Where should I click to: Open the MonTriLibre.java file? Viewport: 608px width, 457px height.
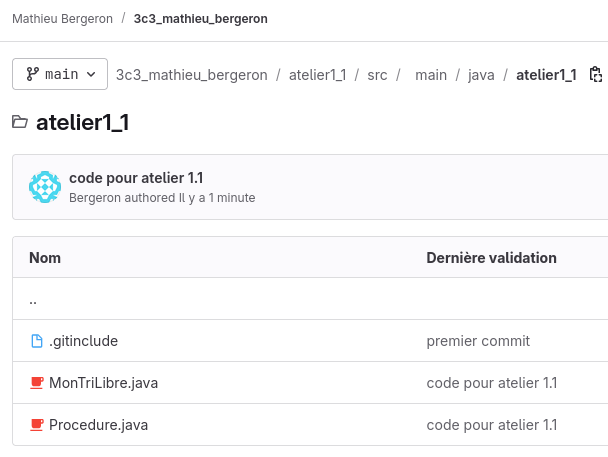(104, 383)
